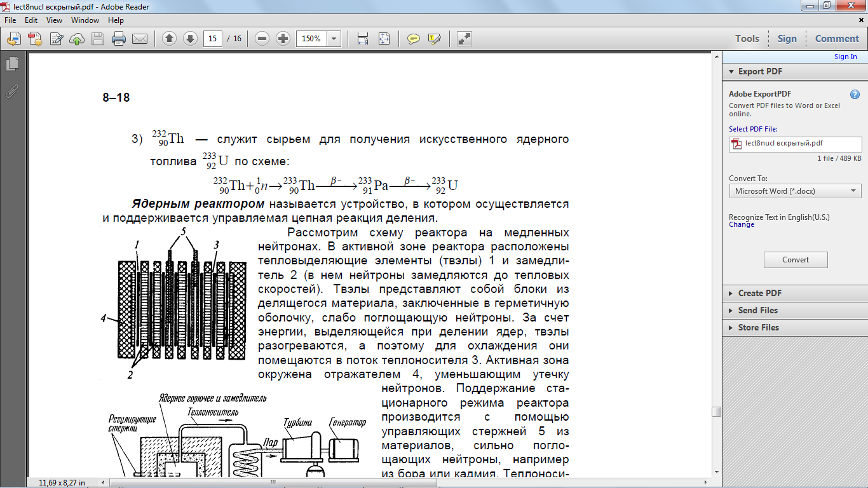868x488 pixels.
Task: Go to next page arrow
Action: pyautogui.click(x=190, y=39)
